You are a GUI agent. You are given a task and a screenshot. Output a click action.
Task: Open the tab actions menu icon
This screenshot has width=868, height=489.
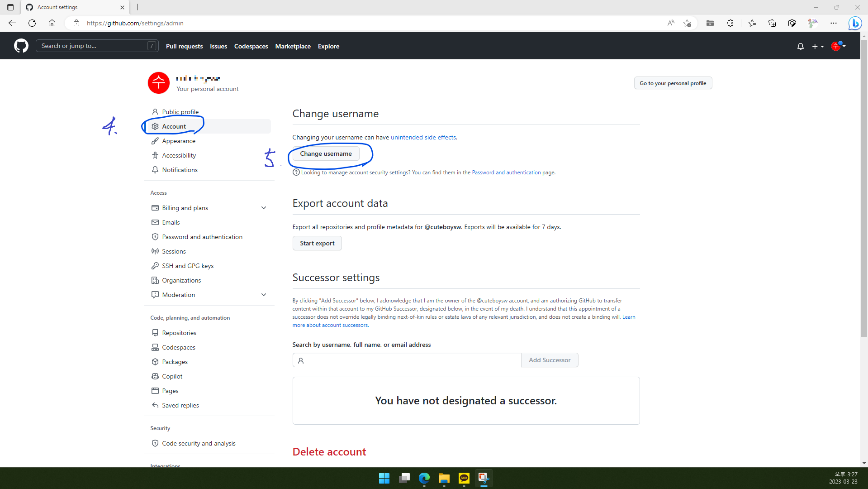coord(10,7)
